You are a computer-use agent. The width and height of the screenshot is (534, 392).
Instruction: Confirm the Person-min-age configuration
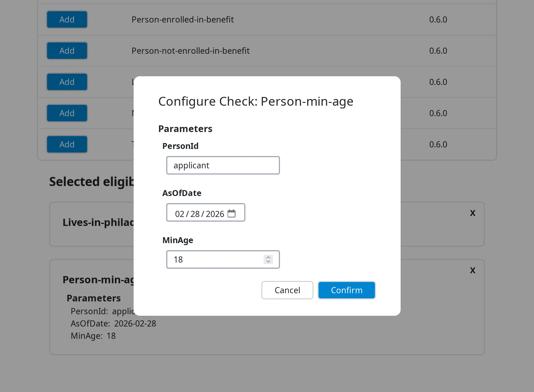pos(347,290)
